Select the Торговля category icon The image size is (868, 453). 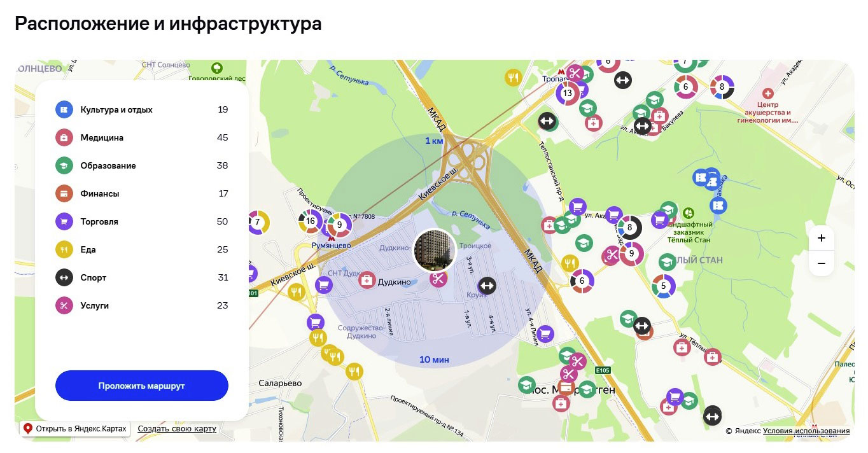pyautogui.click(x=64, y=221)
